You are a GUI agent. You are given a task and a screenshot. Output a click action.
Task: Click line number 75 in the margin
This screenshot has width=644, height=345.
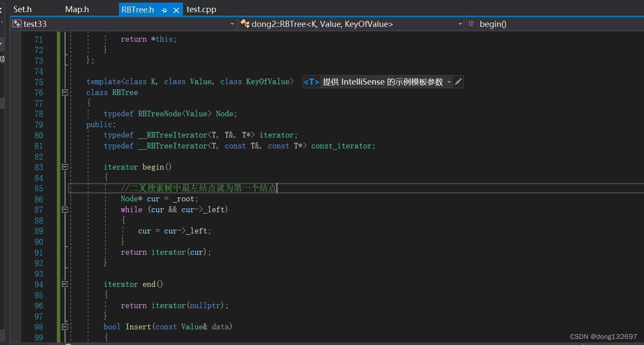click(x=39, y=82)
